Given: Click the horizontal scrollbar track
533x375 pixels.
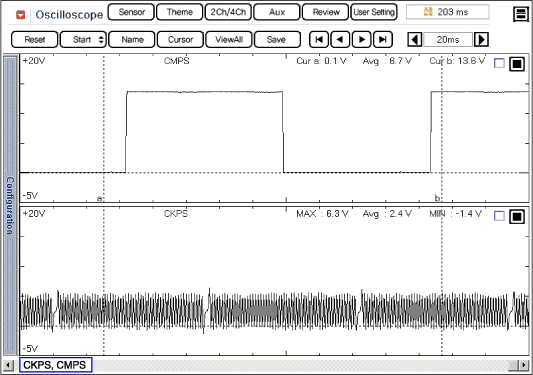Looking at the screenshot, I should click(x=300, y=365).
